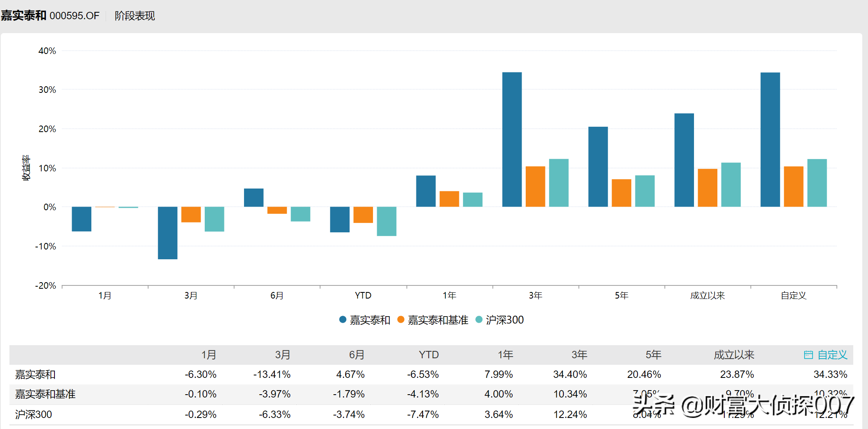Click the 7.99% table cell
Screen dimensions: 868x429
(499, 374)
